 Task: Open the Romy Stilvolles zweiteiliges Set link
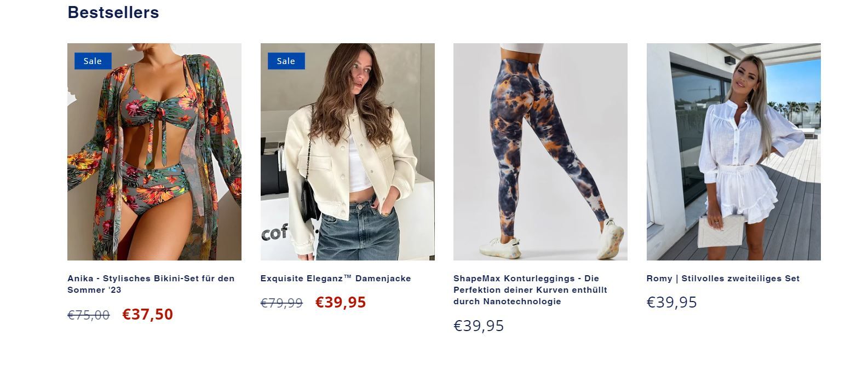723,279
